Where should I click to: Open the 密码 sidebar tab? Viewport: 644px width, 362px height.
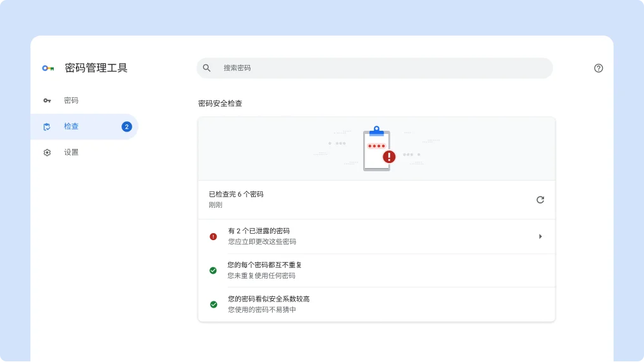[x=71, y=100]
